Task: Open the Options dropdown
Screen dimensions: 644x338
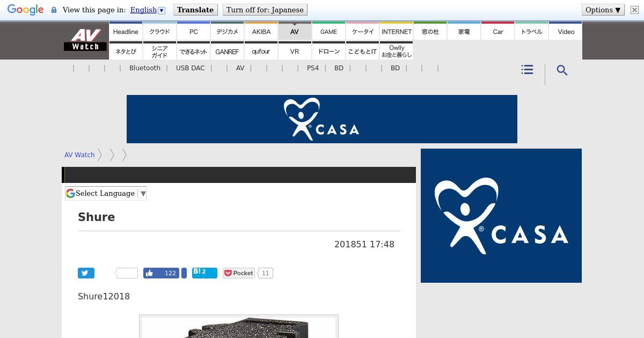Action: coord(603,10)
